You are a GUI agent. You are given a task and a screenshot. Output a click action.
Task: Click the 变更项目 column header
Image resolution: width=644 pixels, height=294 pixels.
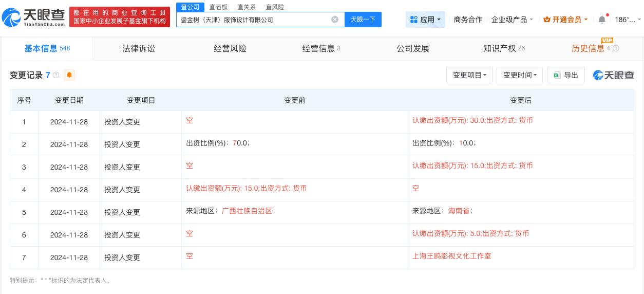[x=141, y=100]
